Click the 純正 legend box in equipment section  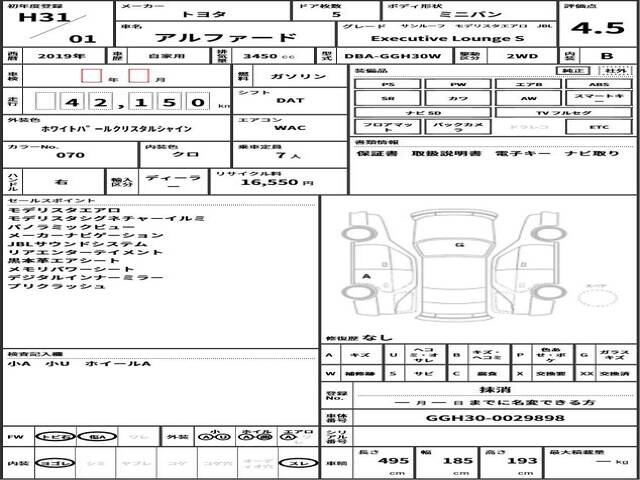click(573, 71)
